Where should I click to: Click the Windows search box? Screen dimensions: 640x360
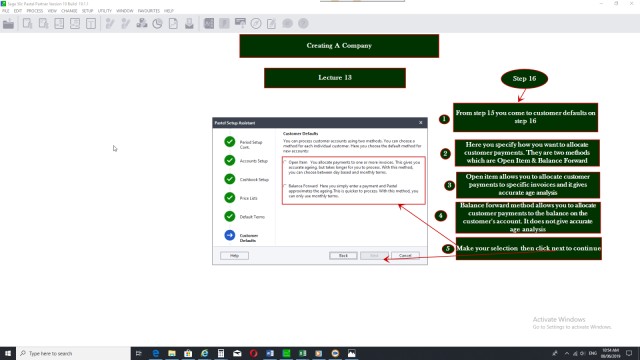73,353
